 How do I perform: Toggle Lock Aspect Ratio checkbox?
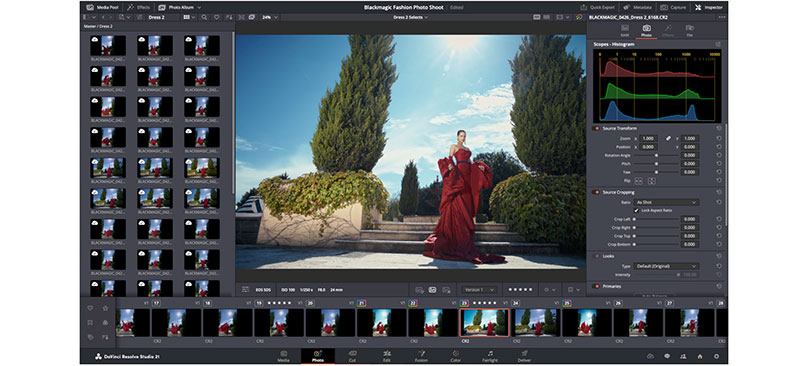point(636,210)
